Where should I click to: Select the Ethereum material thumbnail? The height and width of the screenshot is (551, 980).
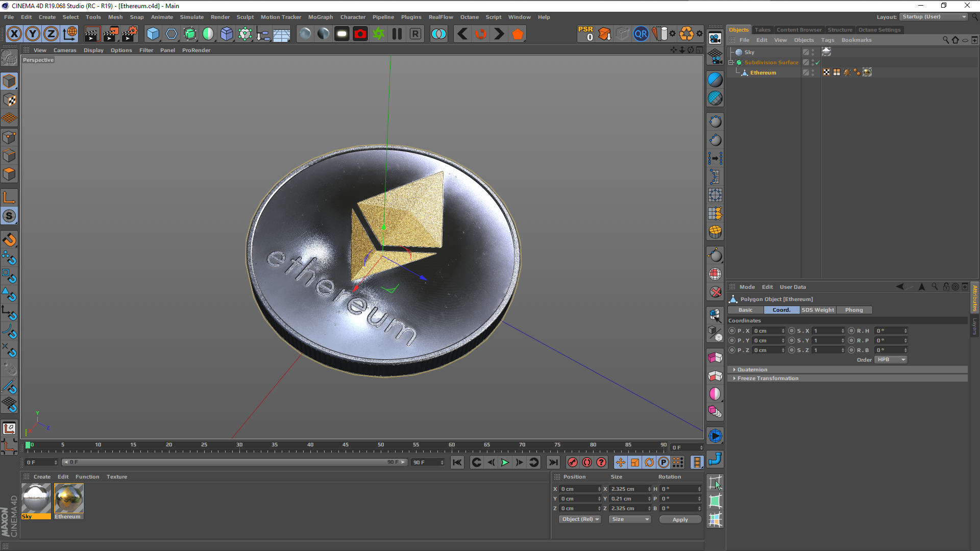[x=68, y=498]
